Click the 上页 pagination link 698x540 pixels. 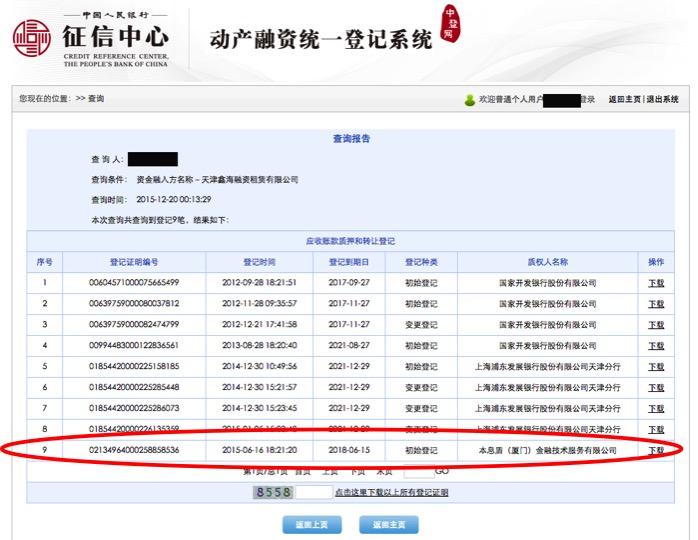pyautogui.click(x=330, y=471)
